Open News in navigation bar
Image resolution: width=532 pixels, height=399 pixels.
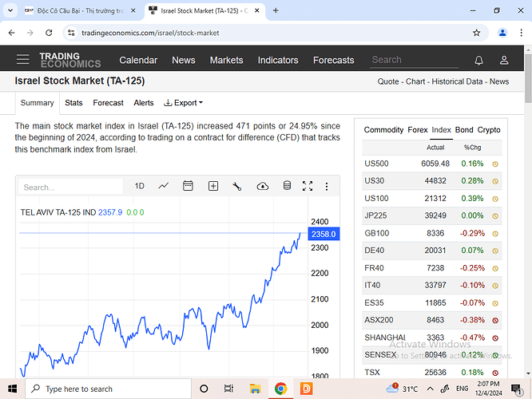tap(184, 61)
